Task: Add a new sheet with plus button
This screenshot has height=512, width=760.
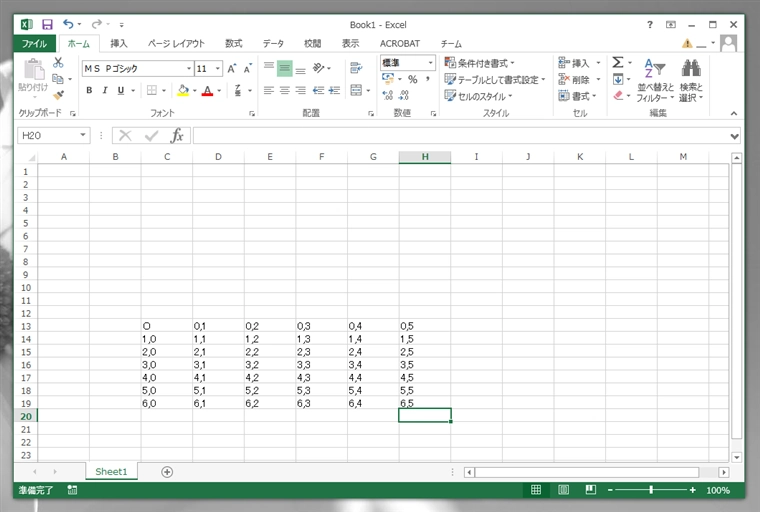Action: pyautogui.click(x=167, y=472)
